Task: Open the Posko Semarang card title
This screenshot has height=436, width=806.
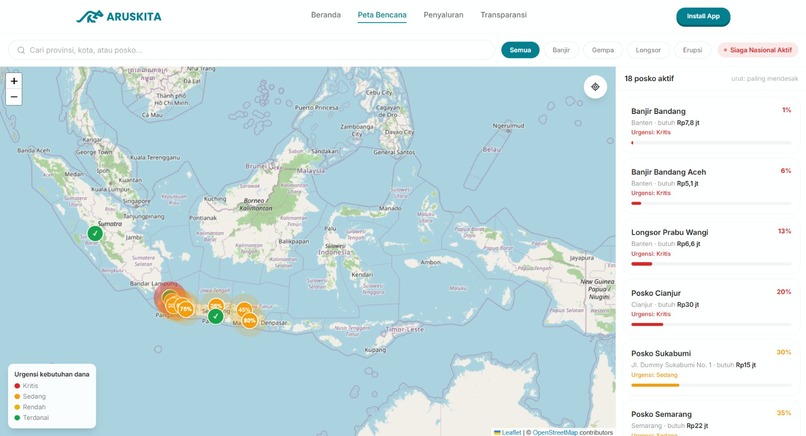Action: pyautogui.click(x=662, y=414)
